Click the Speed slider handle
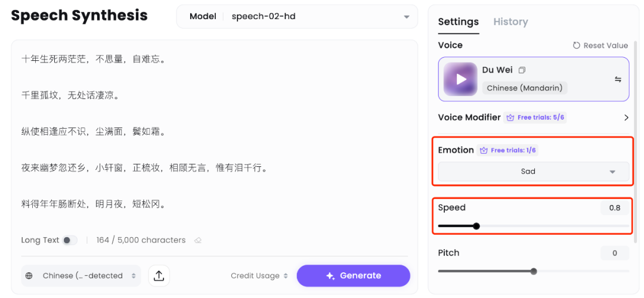 pos(476,226)
